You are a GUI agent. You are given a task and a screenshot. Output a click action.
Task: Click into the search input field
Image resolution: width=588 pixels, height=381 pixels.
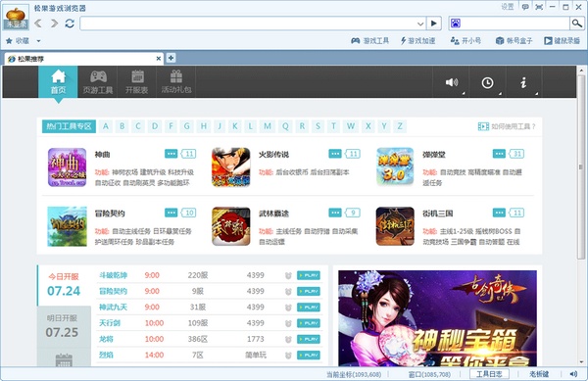pos(515,24)
